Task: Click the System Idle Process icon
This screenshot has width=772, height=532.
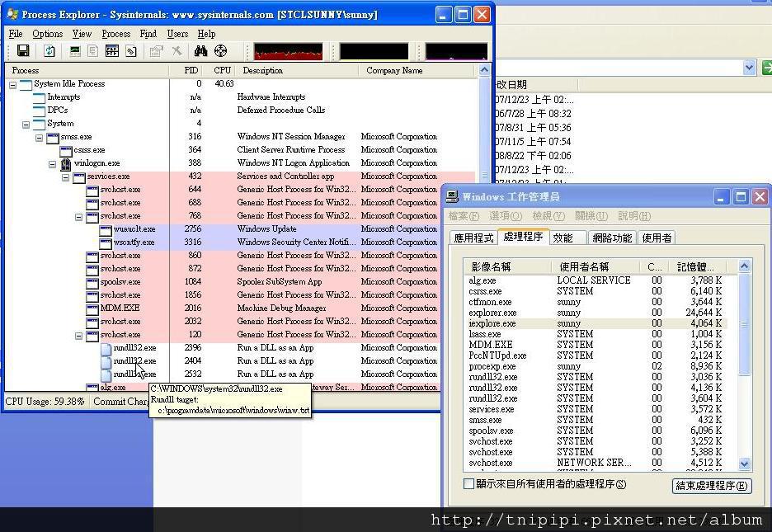Action: coord(26,85)
